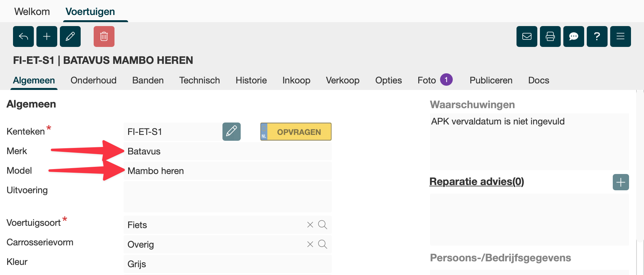This screenshot has width=644, height=275.
Task: Click the pencil edit button in toolbar
Action: tap(70, 36)
